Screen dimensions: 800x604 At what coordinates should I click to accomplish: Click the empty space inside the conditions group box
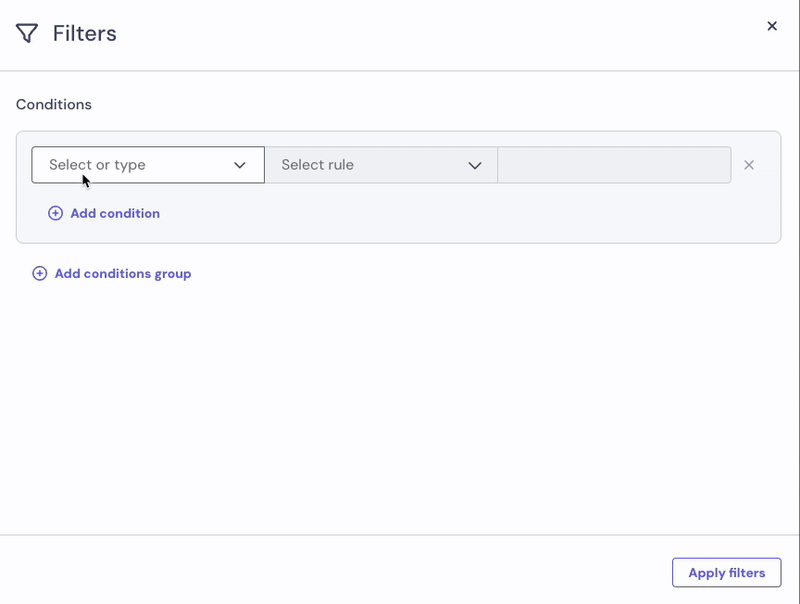[x=459, y=214]
